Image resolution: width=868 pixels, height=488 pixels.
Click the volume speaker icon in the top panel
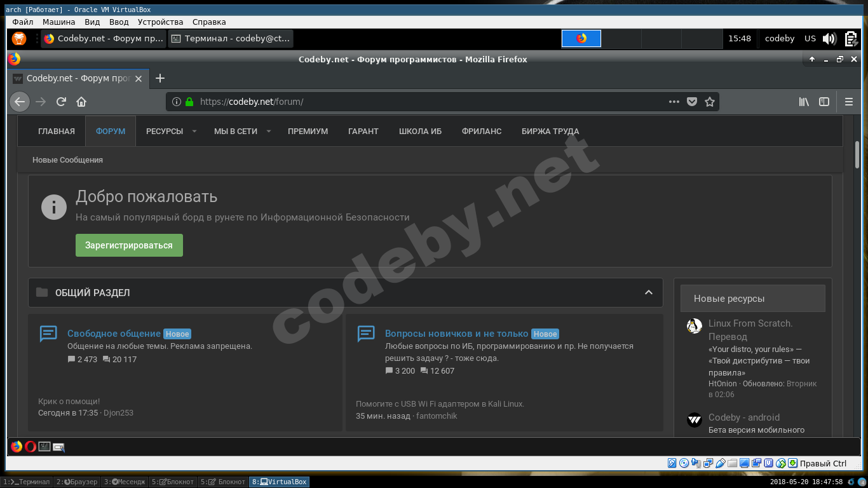[829, 38]
